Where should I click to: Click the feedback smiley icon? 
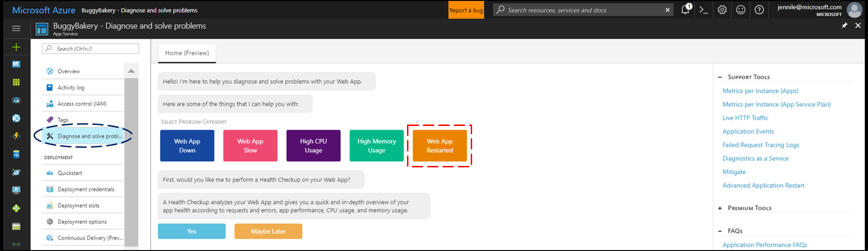(741, 10)
